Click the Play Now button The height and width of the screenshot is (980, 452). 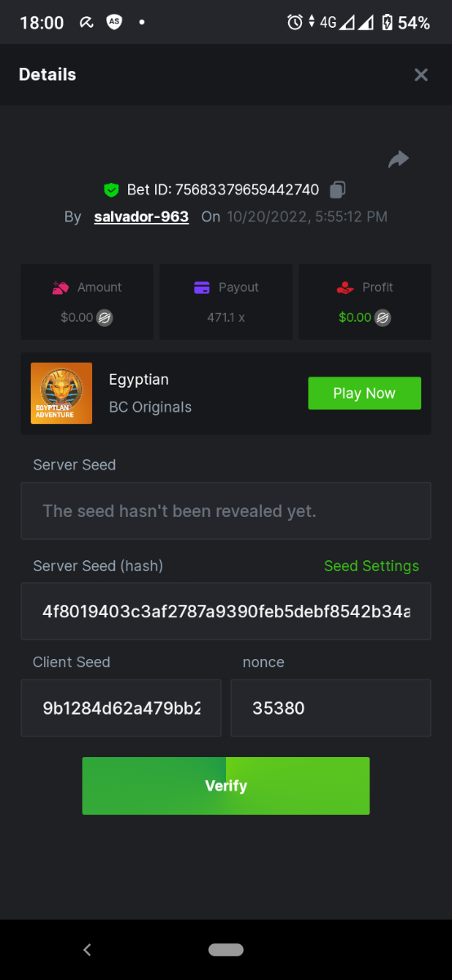tap(365, 393)
